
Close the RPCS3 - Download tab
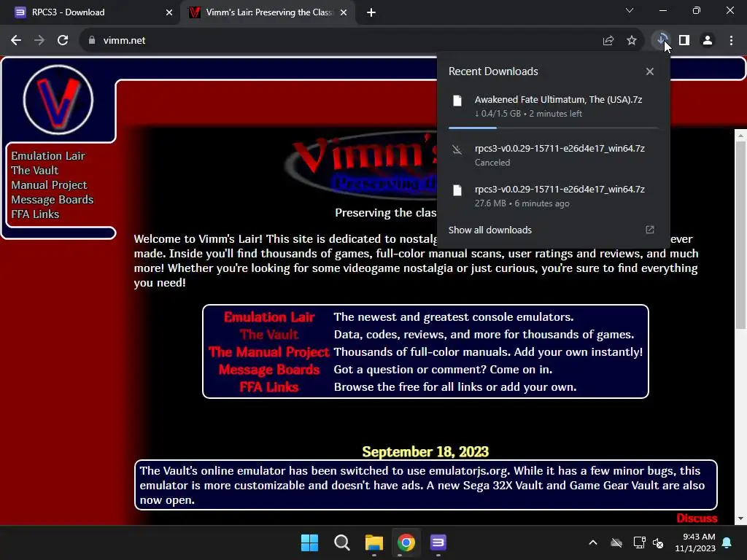point(169,12)
